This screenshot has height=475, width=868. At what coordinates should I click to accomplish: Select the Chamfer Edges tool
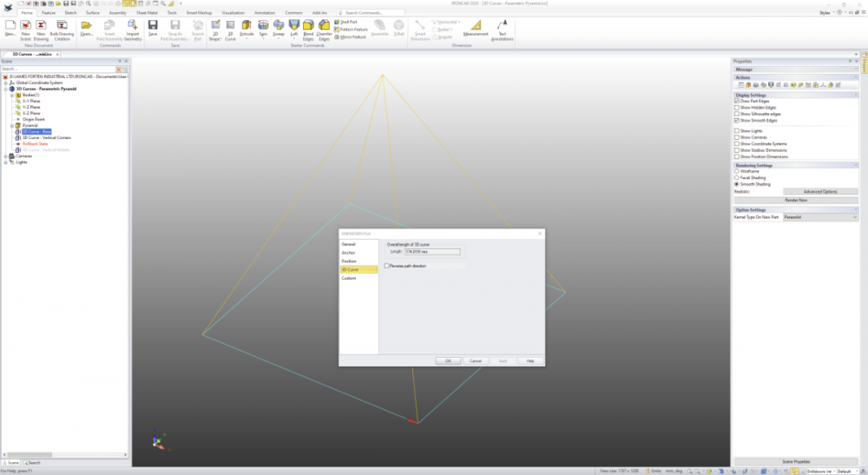pos(324,30)
